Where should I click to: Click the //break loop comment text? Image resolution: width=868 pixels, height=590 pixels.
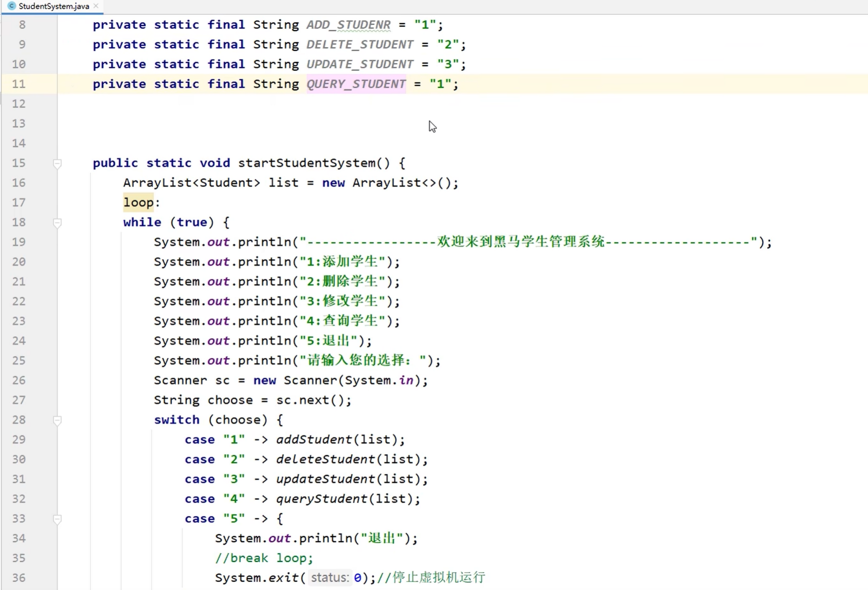pyautogui.click(x=264, y=558)
